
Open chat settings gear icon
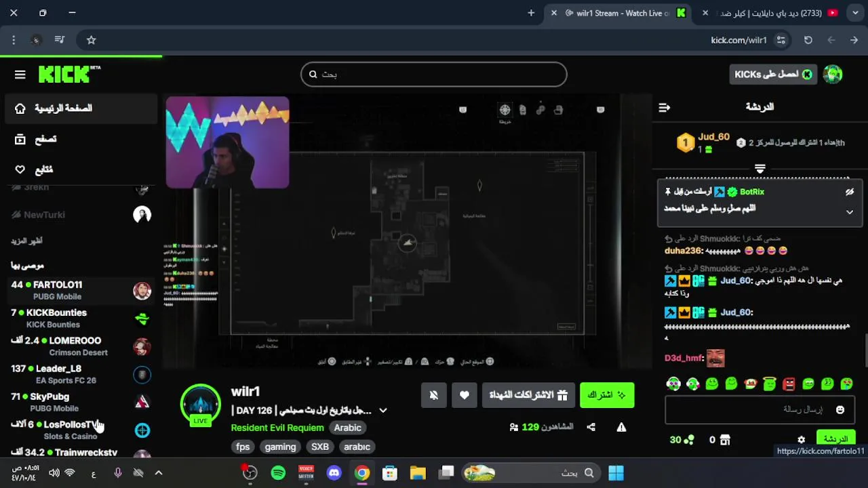[801, 440]
